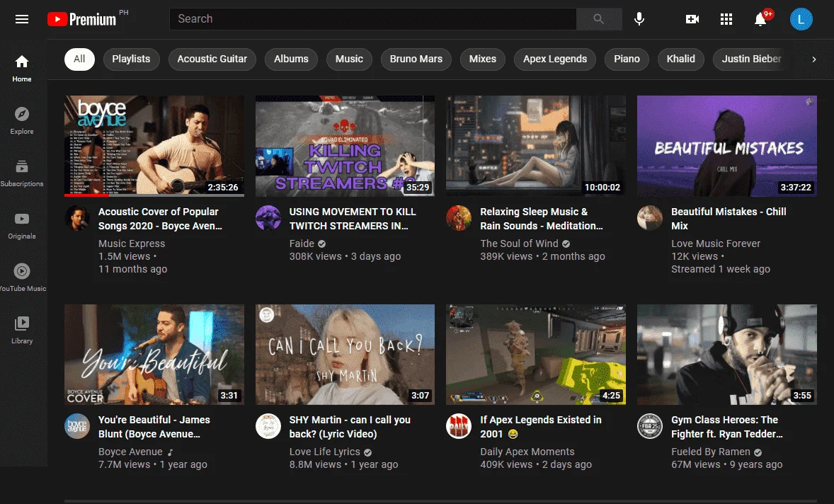Screen dimensions: 834x504
Task: Click into the Search field
Action: 373,19
